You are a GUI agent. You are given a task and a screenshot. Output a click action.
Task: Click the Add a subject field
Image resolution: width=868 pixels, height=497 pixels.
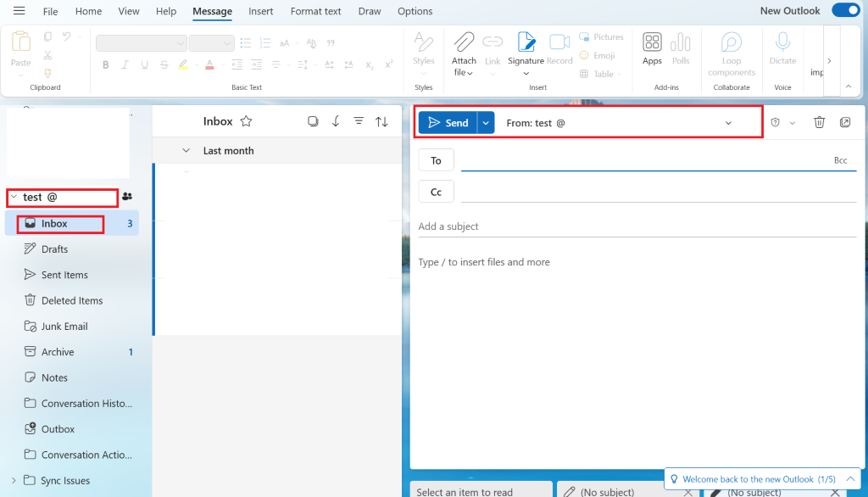637,226
